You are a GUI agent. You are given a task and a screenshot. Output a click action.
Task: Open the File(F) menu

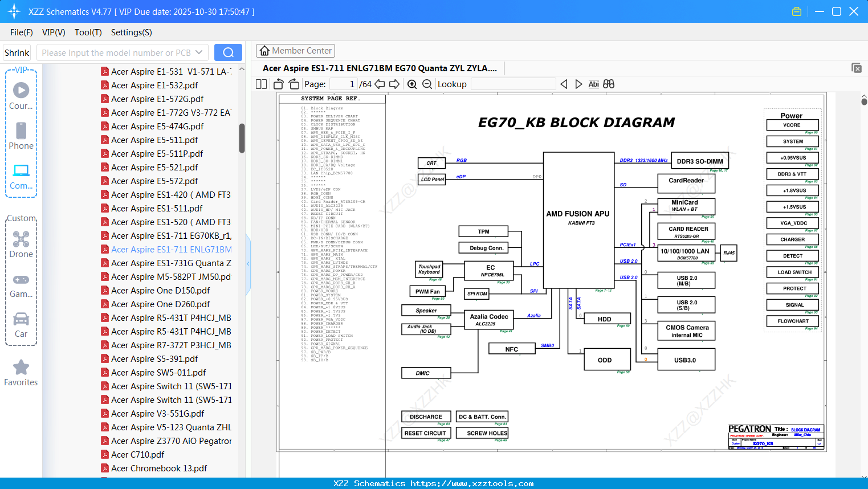tap(22, 32)
